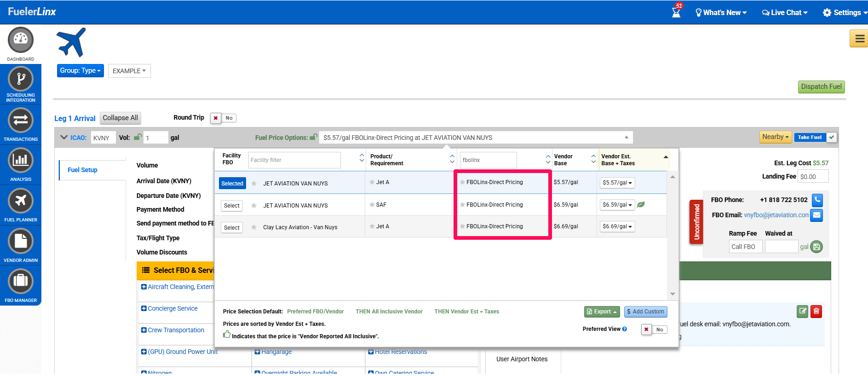Click the favorite star beside Clay Lacy Aviation
Screen dimensions: 868x376
pyautogui.click(x=254, y=227)
